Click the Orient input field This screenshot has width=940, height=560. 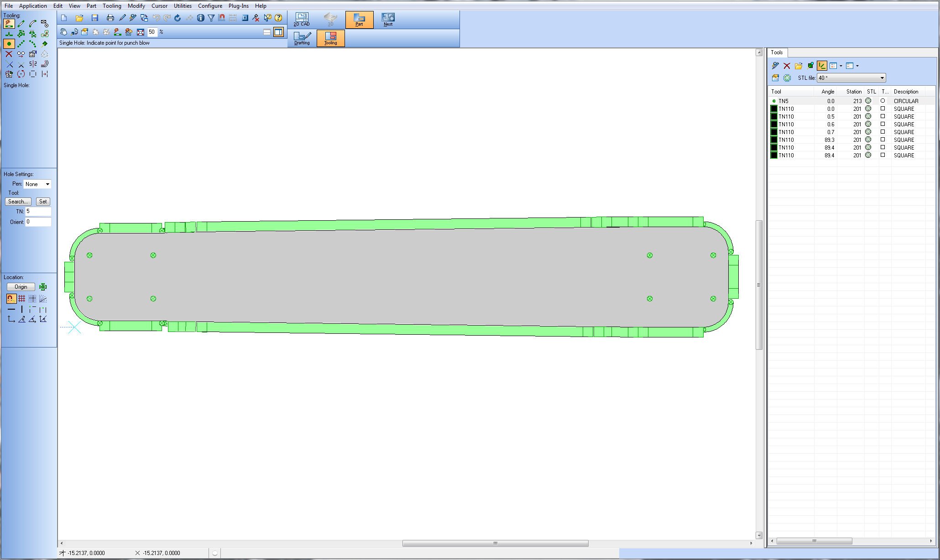38,222
